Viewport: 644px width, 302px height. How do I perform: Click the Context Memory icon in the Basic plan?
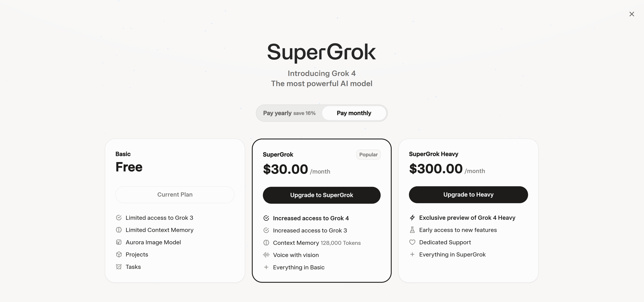[119, 230]
